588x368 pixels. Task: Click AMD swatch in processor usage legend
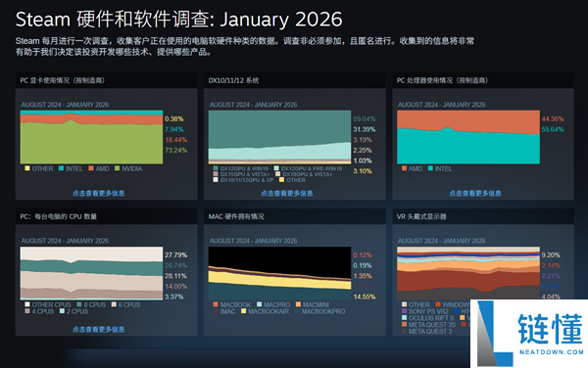(x=404, y=168)
